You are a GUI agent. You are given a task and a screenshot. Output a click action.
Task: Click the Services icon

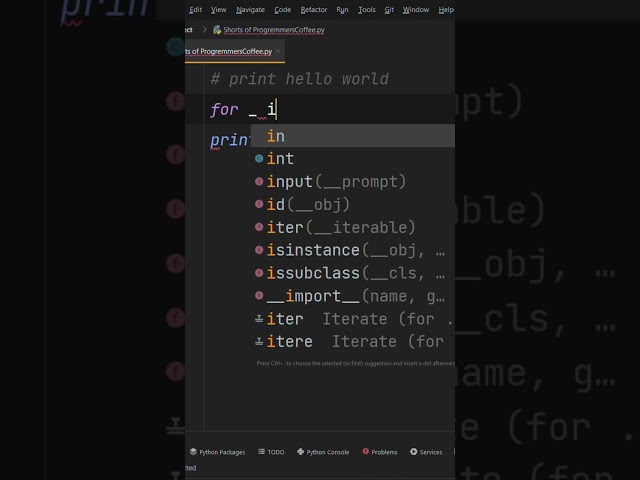point(413,451)
